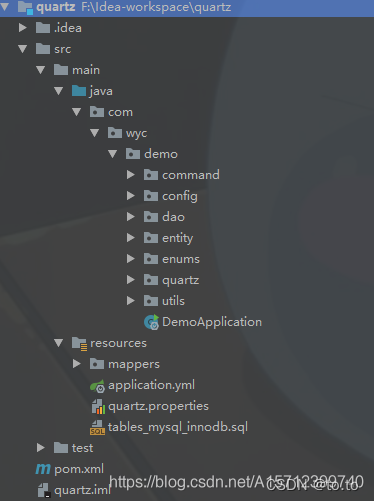Collapse the main folder arrow
Viewport: 374px width, 501px height.
[41, 70]
